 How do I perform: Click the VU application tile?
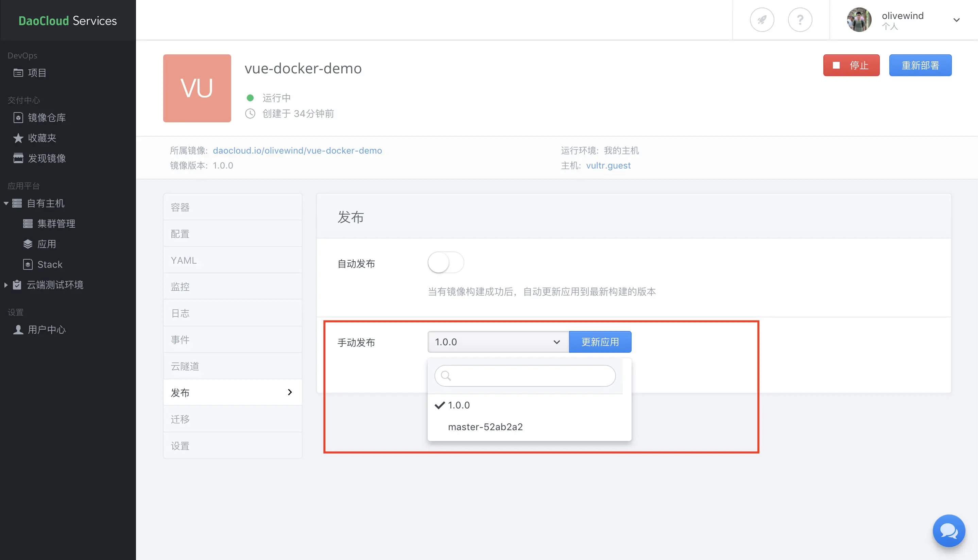197,88
